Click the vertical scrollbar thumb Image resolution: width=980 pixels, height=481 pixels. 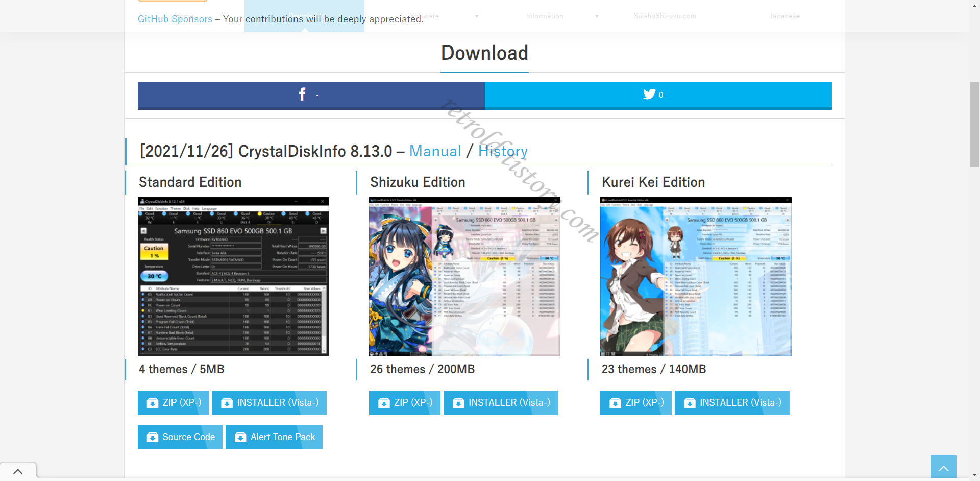tap(974, 124)
